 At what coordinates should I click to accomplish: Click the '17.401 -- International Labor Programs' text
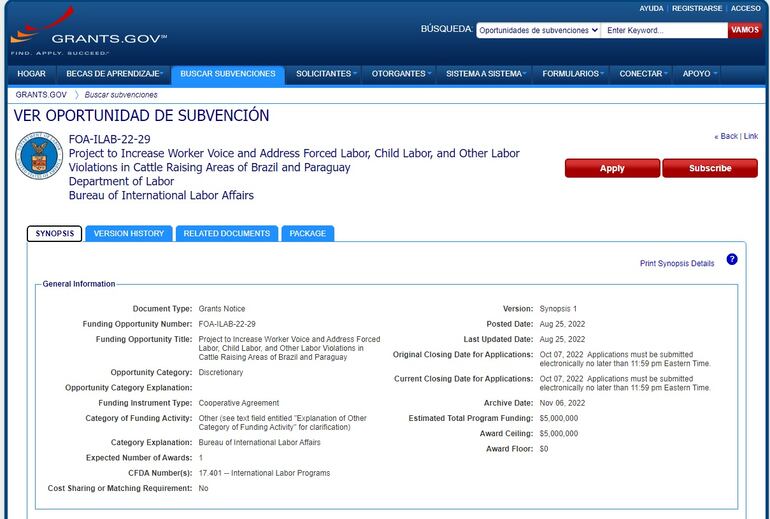(264, 473)
